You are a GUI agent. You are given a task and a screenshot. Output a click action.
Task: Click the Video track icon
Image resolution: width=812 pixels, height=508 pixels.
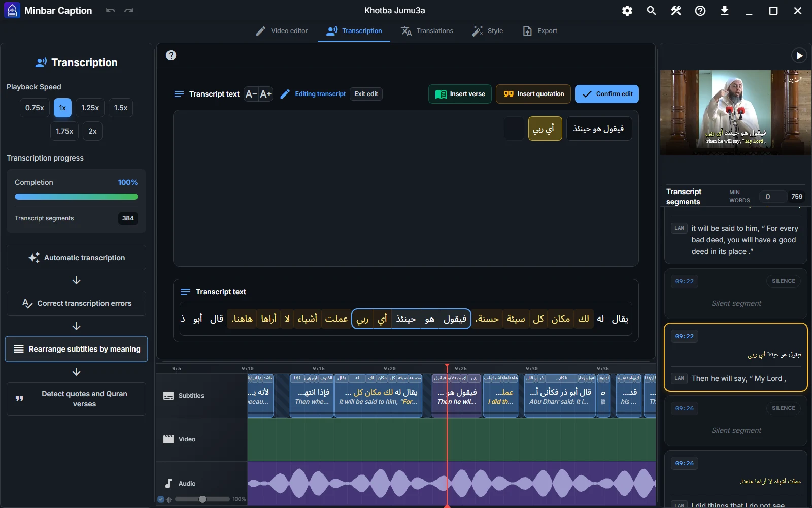tap(168, 439)
